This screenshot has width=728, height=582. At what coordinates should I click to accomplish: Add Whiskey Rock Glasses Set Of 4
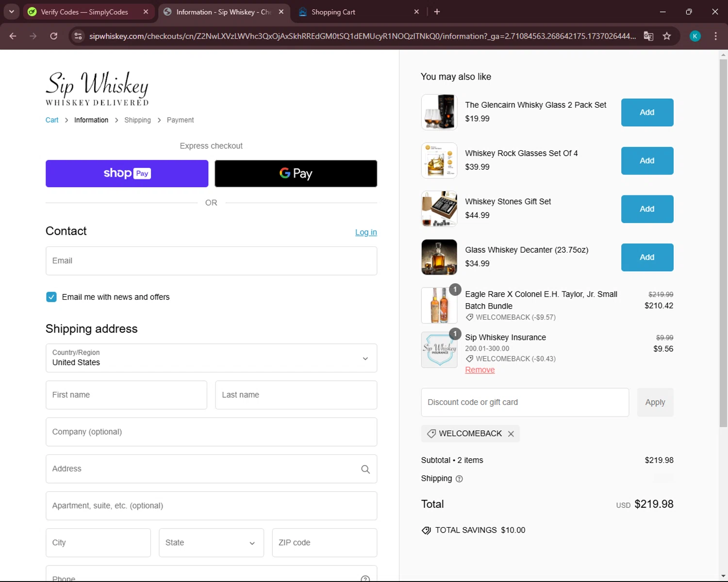647,161
